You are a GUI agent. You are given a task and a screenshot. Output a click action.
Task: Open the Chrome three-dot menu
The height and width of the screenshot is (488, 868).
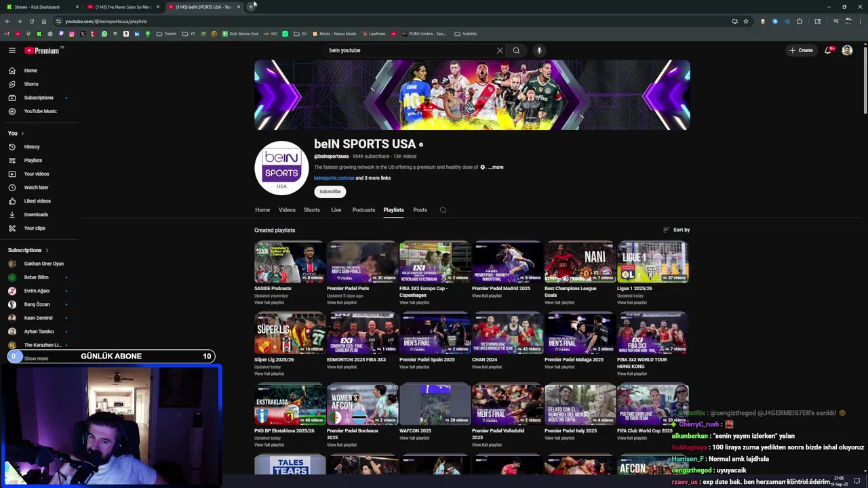tap(859, 21)
